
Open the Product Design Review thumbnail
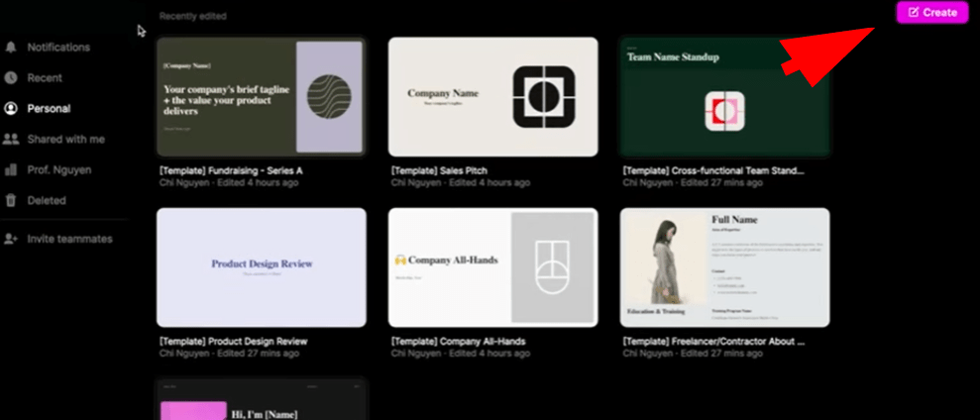tap(262, 267)
